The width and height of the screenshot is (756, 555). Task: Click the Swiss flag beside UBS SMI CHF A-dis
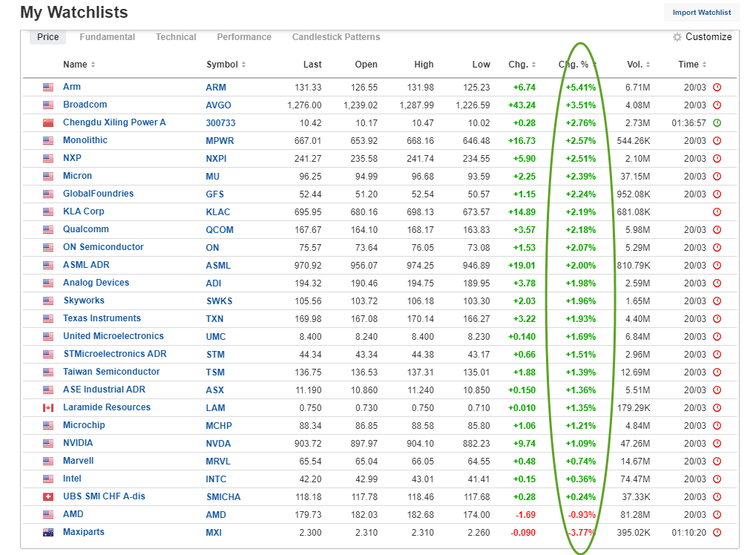48,496
